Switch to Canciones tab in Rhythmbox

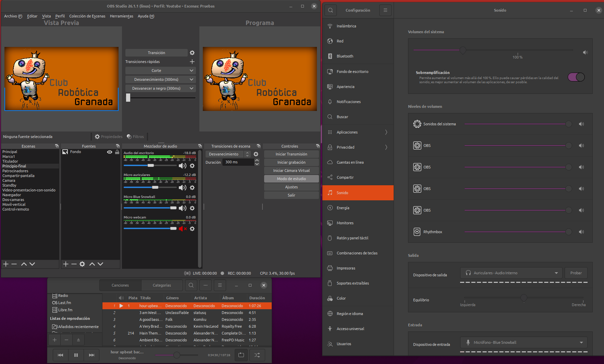point(120,285)
